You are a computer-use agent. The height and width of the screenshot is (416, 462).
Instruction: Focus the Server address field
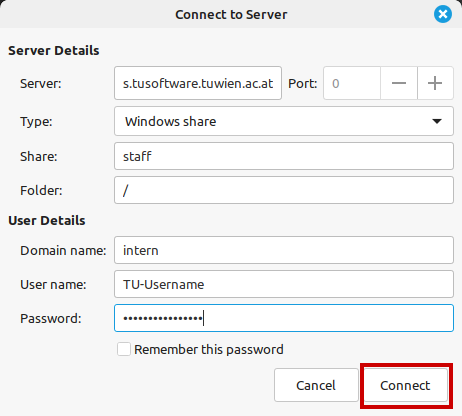coord(198,83)
